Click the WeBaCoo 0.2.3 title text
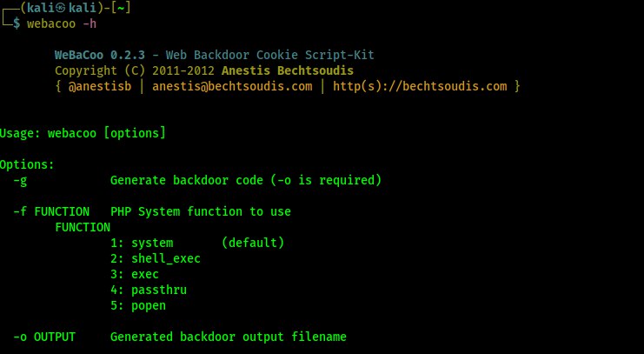 (x=100, y=55)
